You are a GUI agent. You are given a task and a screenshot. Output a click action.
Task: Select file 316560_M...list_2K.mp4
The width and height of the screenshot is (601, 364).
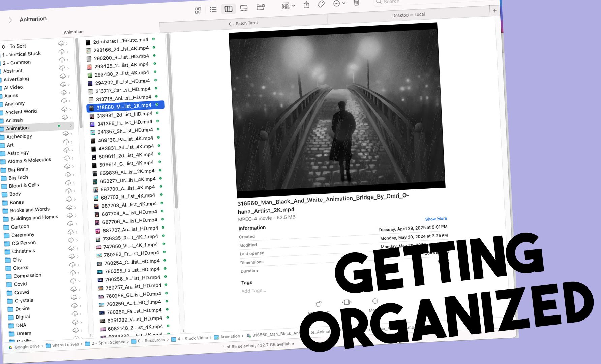(125, 107)
